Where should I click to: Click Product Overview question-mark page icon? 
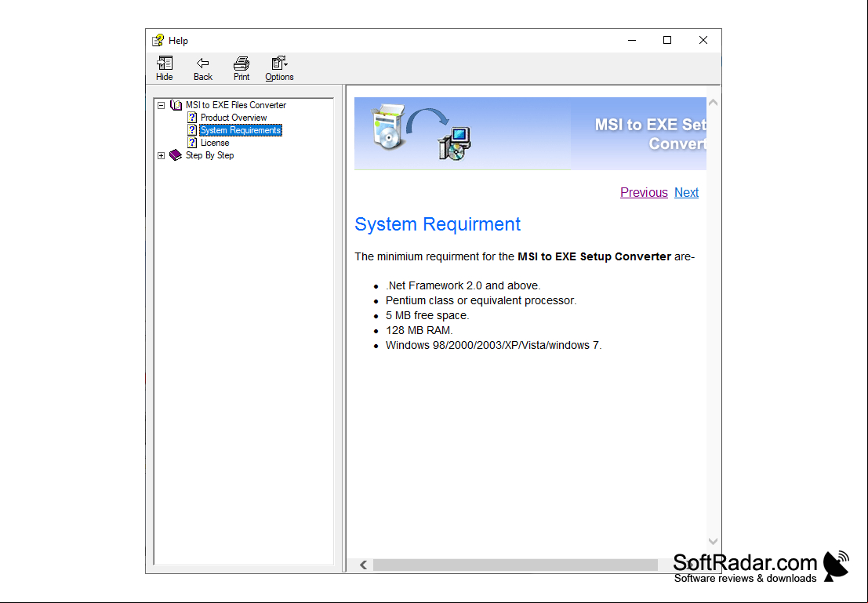(x=192, y=118)
